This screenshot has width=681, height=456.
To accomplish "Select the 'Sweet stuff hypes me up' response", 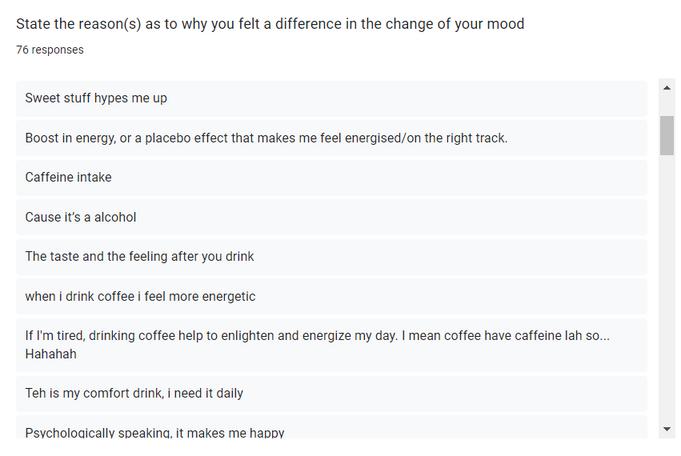I will pyautogui.click(x=331, y=98).
